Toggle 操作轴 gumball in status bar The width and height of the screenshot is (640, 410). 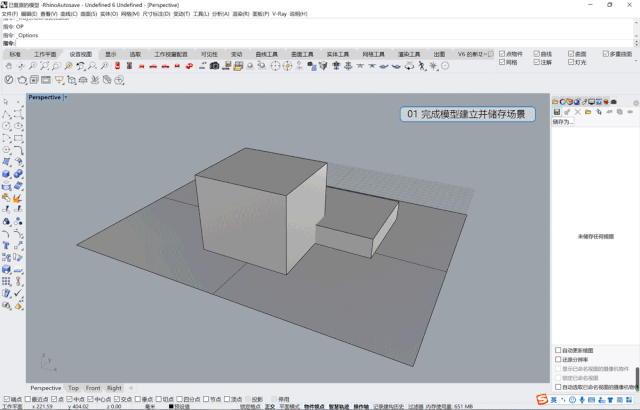coord(361,406)
